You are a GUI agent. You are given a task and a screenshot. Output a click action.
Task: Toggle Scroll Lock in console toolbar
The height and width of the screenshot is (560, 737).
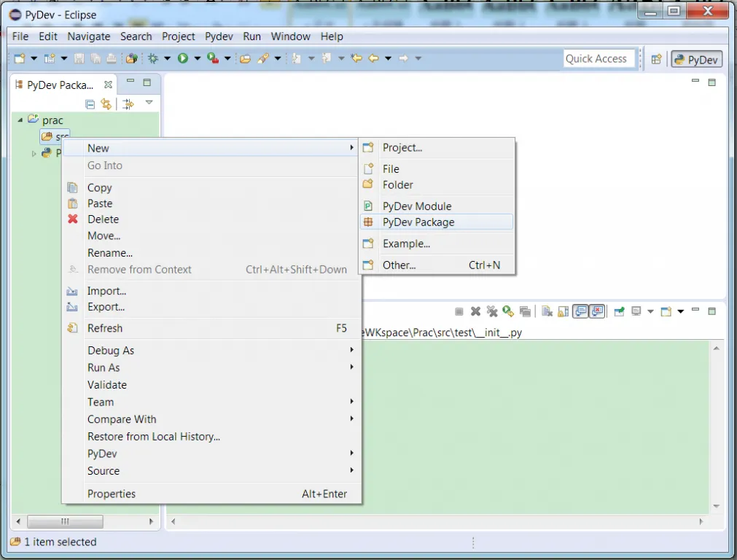pos(563,311)
